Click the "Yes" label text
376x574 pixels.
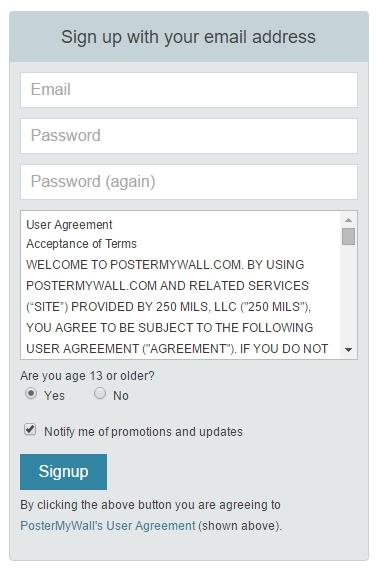(54, 395)
